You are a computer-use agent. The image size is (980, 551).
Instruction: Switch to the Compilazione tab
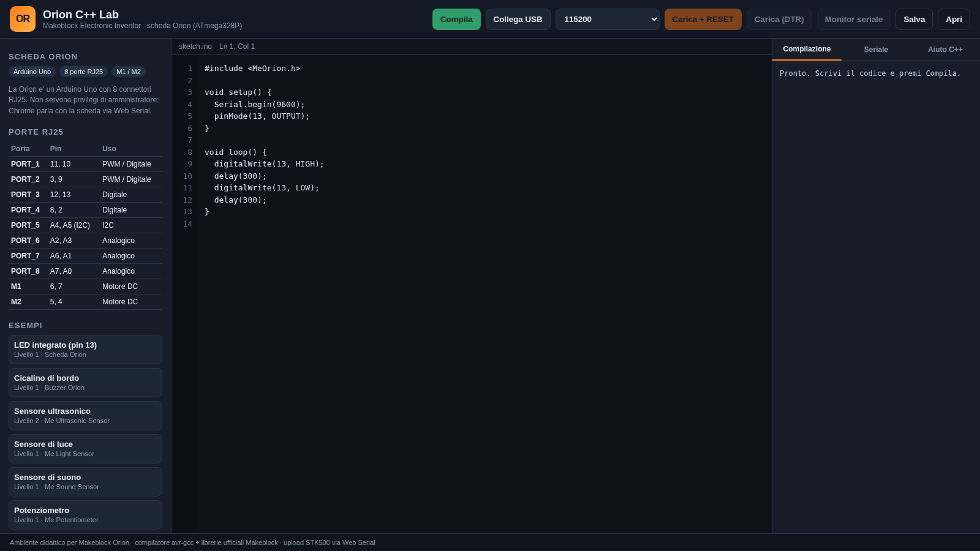[x=807, y=49]
